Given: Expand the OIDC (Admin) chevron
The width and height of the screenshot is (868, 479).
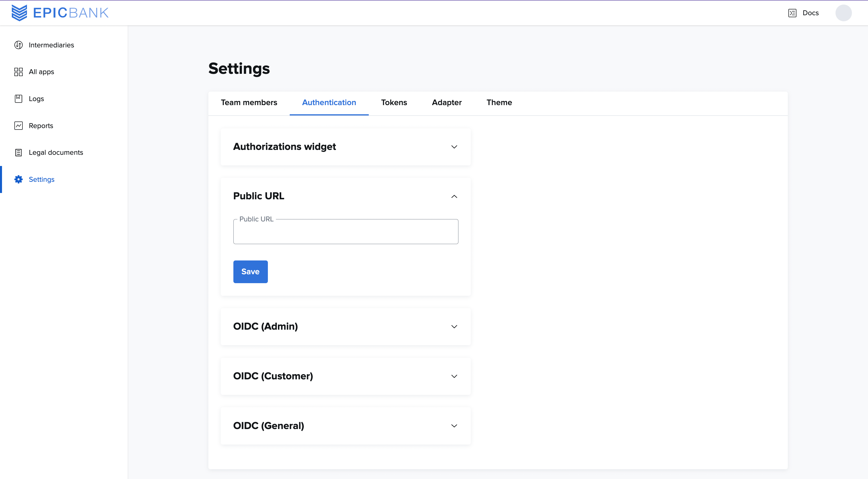Looking at the screenshot, I should tap(454, 327).
